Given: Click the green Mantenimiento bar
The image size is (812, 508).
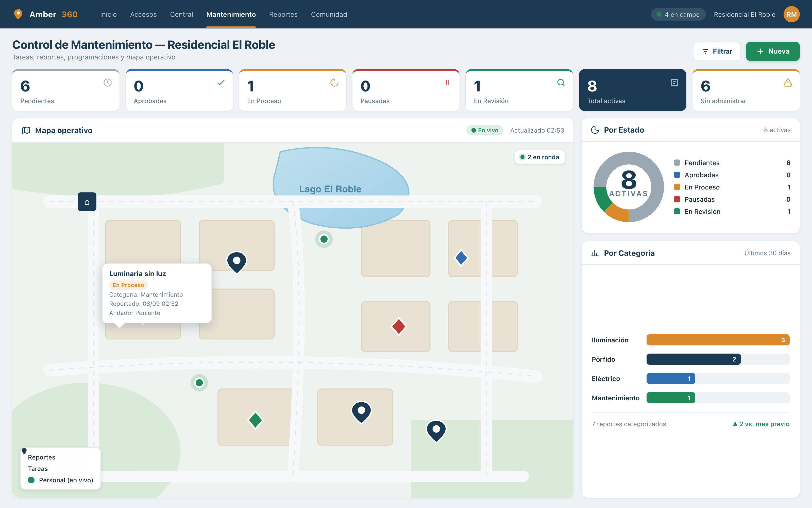Looking at the screenshot, I should pyautogui.click(x=671, y=398).
